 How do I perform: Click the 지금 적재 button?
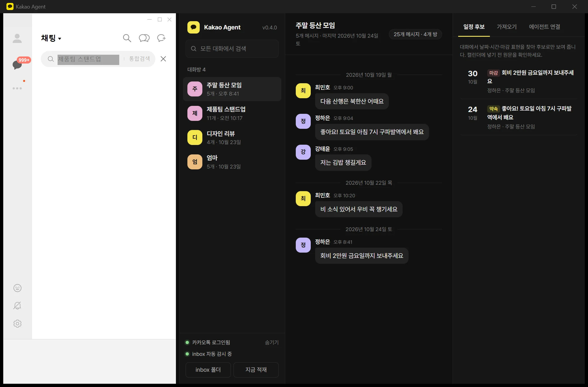tap(256, 370)
